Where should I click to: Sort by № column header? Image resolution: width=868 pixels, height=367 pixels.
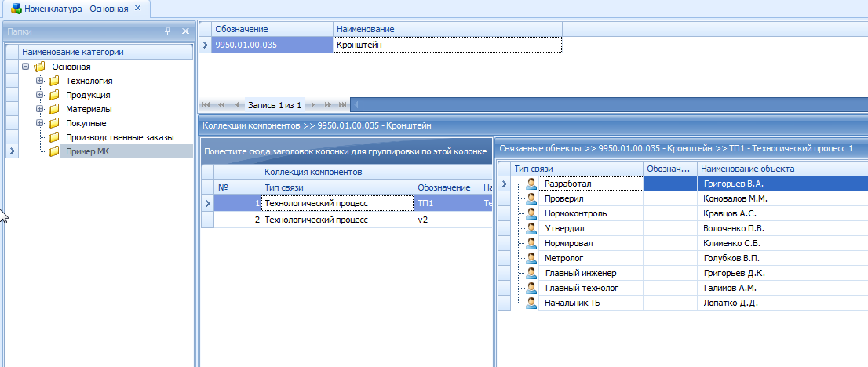pos(238,187)
